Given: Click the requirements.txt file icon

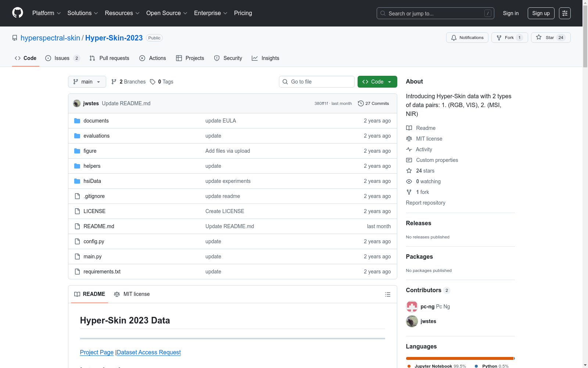Looking at the screenshot, I should point(77,272).
